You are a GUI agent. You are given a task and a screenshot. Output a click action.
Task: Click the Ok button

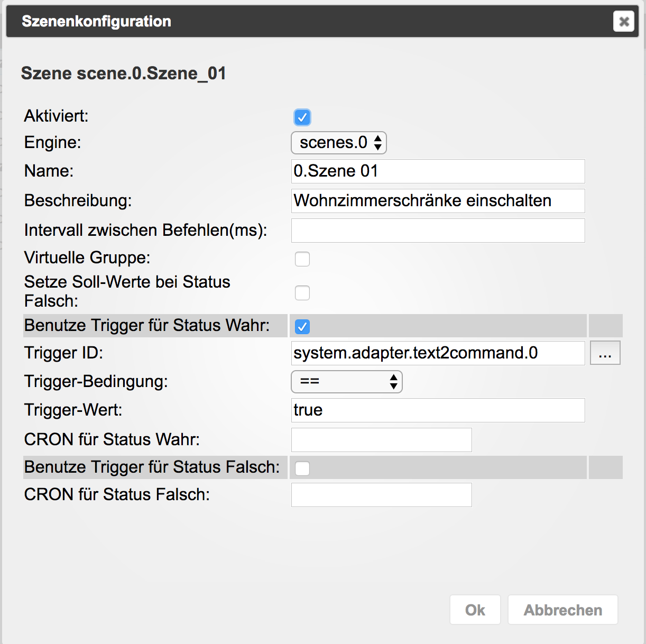click(475, 610)
